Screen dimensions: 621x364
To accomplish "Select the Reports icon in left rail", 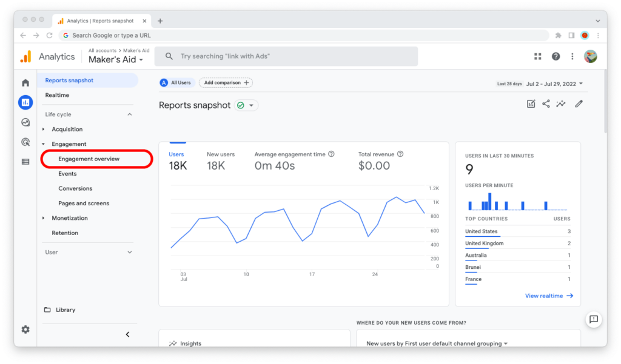I will pos(25,102).
